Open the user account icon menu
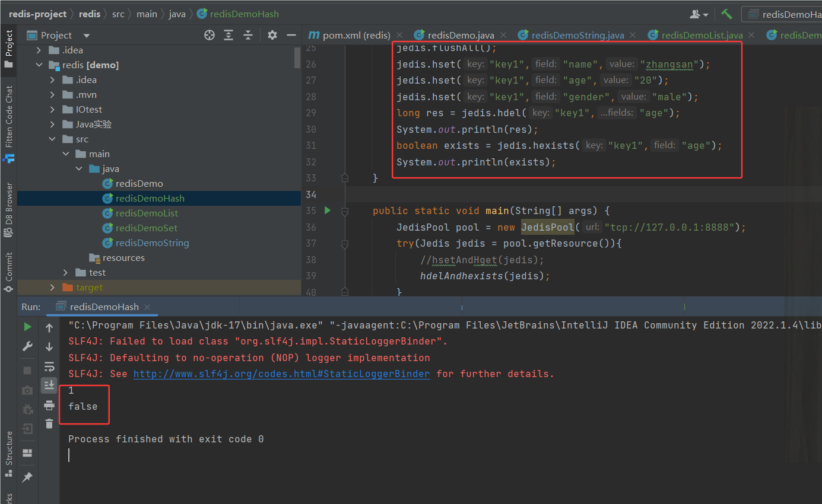The width and height of the screenshot is (822, 504). tap(699, 14)
